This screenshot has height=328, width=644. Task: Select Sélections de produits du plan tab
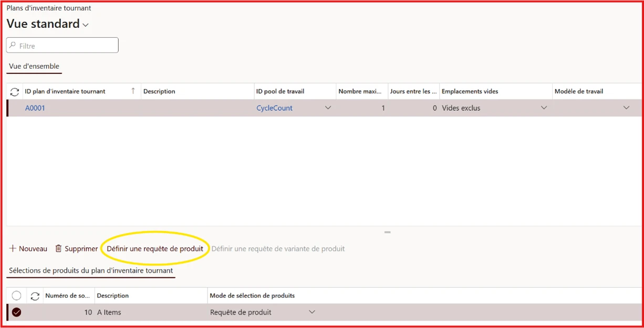click(x=91, y=271)
